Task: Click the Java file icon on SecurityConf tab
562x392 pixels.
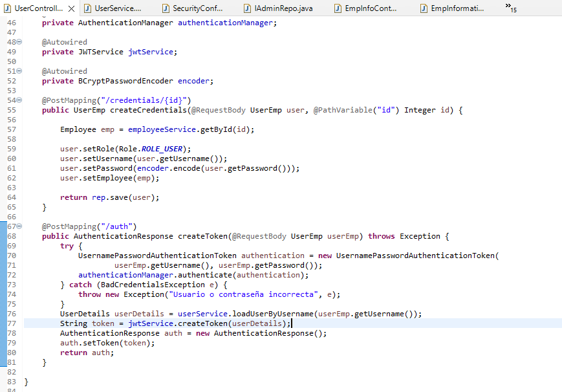Action: click(166, 9)
